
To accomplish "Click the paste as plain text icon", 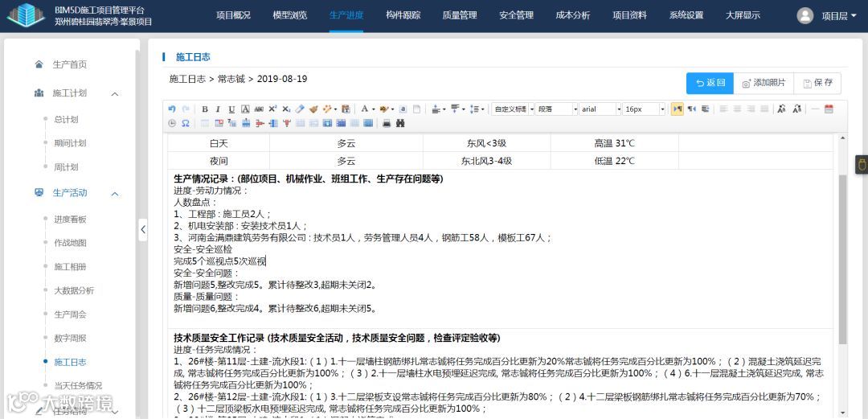I will pos(346,109).
